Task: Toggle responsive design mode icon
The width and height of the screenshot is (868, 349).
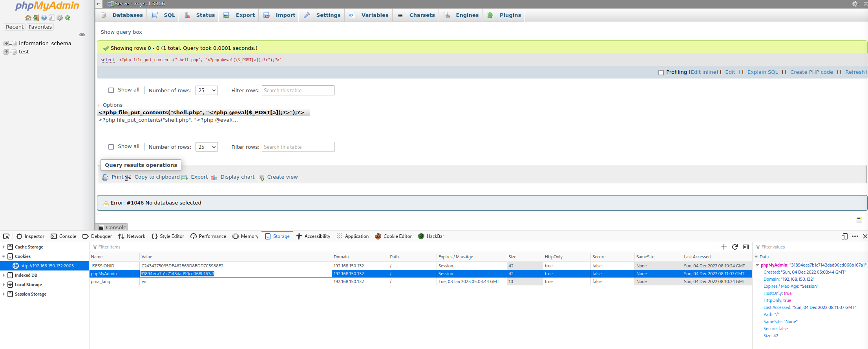Action: point(844,236)
